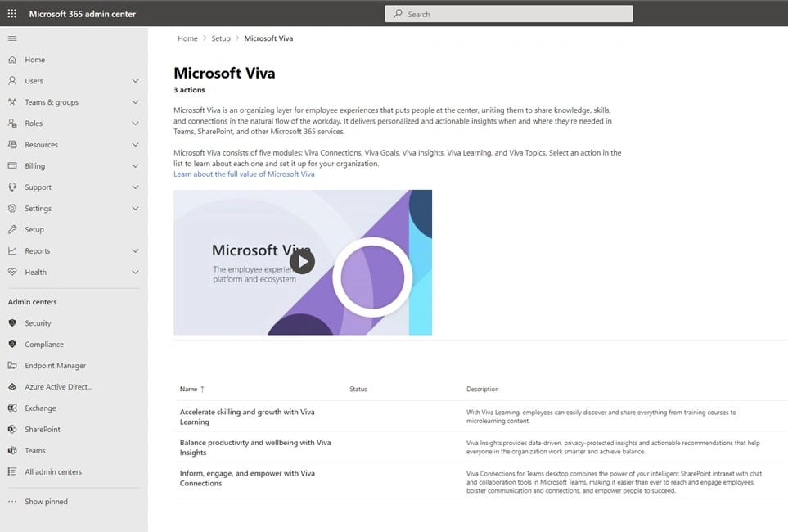
Task: Play the Microsoft Viva video
Action: click(302, 262)
